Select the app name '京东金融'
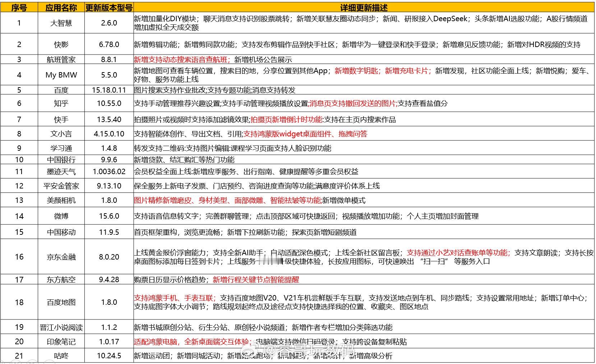The width and height of the screenshot is (596, 364). point(61,257)
